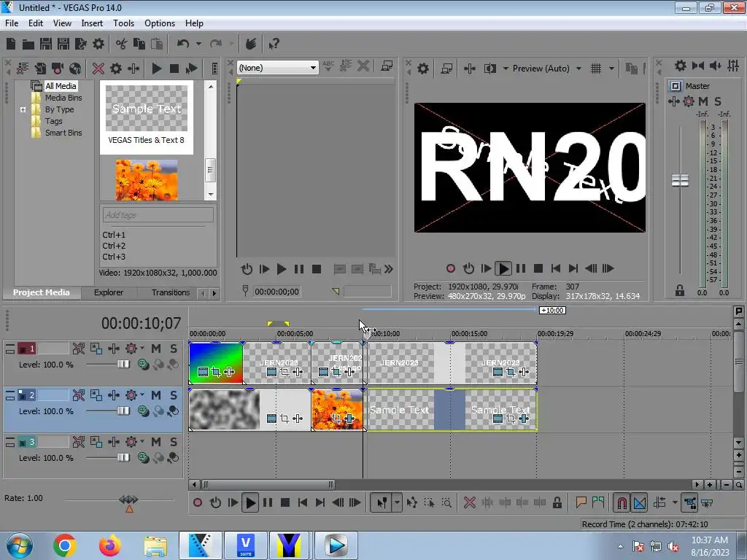Image resolution: width=747 pixels, height=560 pixels.
Task: Click Remove selected media red X icon
Action: coord(98,69)
